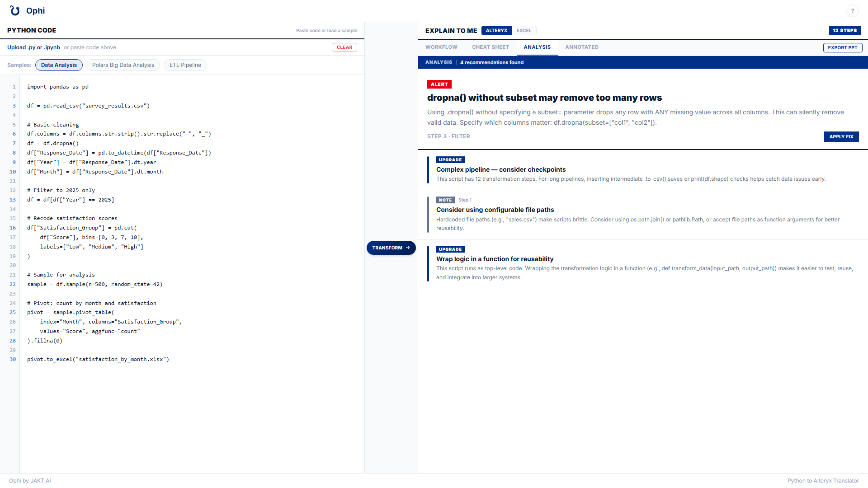Apply fix for dropna alert

[841, 136]
